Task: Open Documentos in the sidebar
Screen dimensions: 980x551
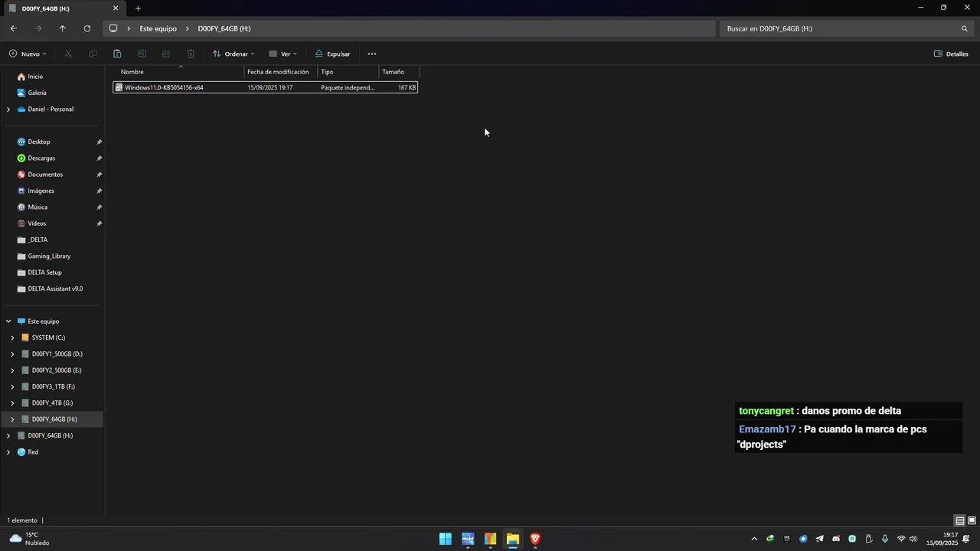Action: click(45, 174)
